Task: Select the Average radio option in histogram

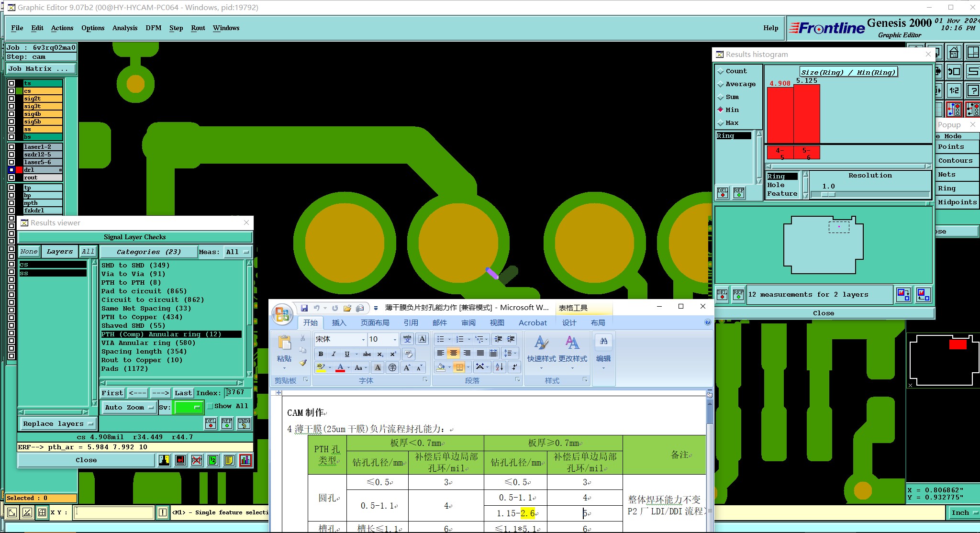Action: tap(721, 84)
